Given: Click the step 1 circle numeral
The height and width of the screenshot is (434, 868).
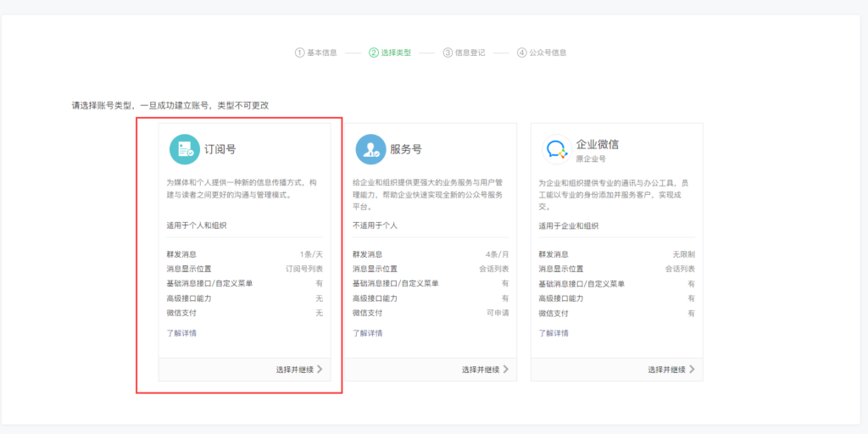Looking at the screenshot, I should tap(299, 53).
